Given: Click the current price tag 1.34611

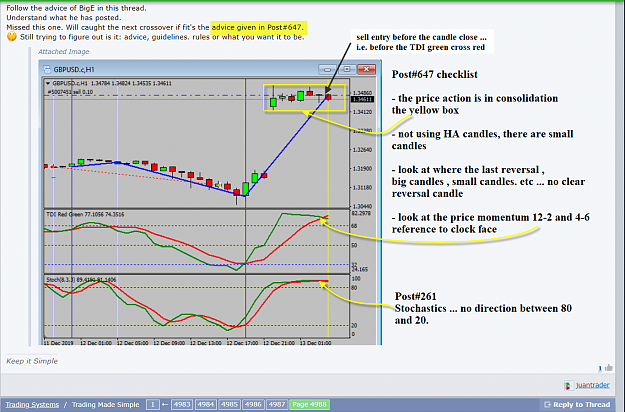Looking at the screenshot, I should click(x=362, y=99).
